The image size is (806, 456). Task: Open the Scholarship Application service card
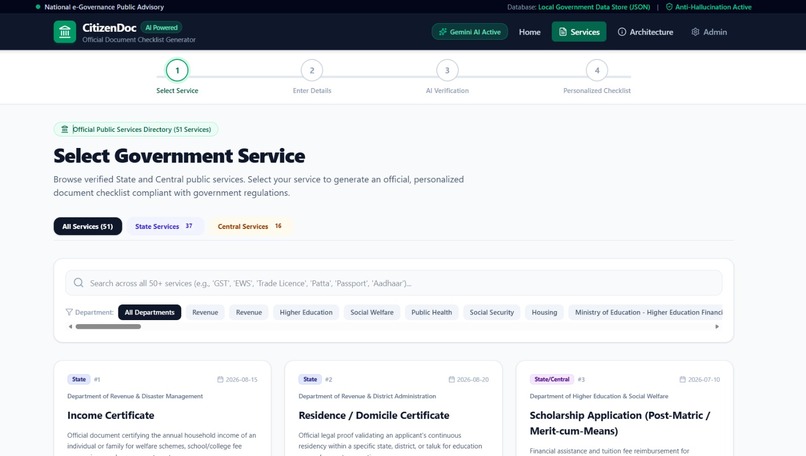point(625,408)
